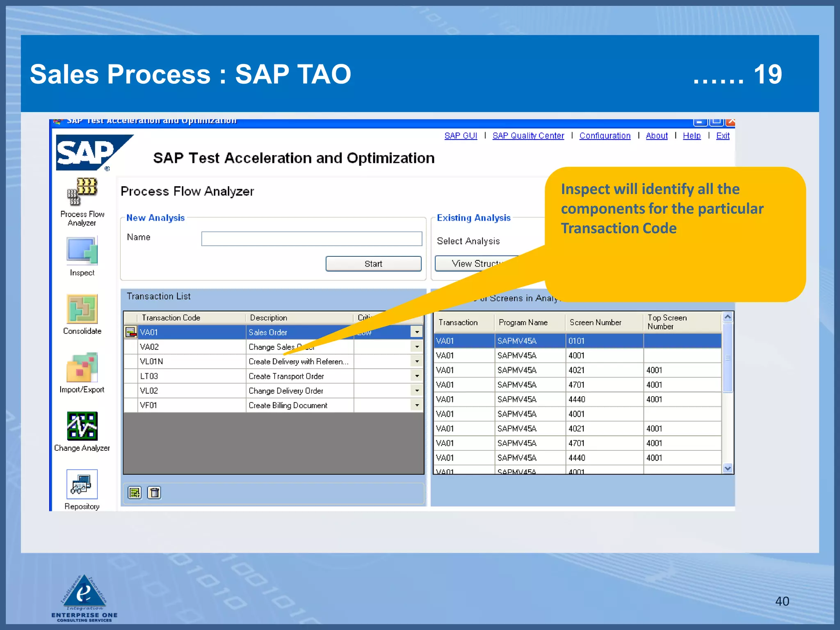The height and width of the screenshot is (630, 840).
Task: Click the Change Delivery Order description cell
Action: [300, 390]
